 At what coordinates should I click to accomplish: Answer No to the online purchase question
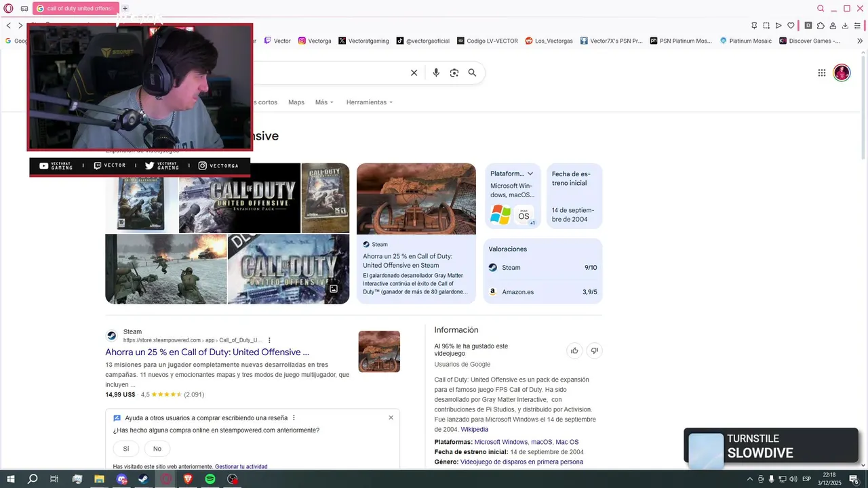click(x=157, y=449)
